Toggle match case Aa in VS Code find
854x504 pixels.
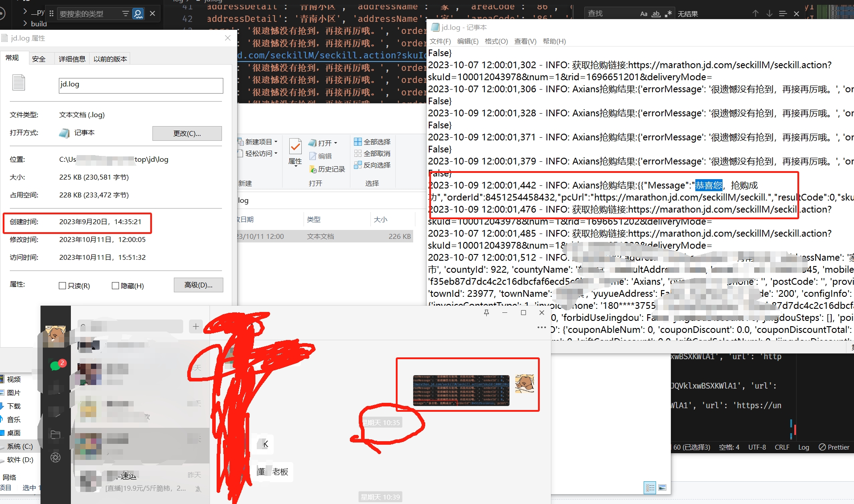click(x=644, y=14)
